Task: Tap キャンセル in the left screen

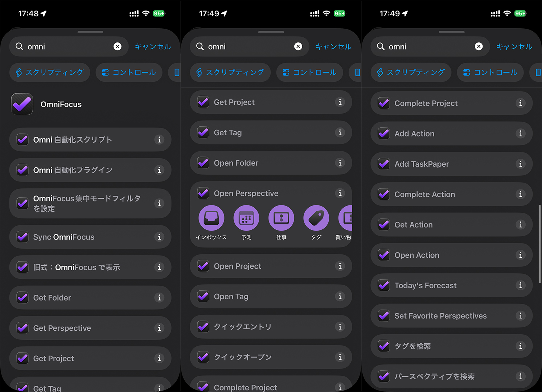Action: click(x=153, y=46)
